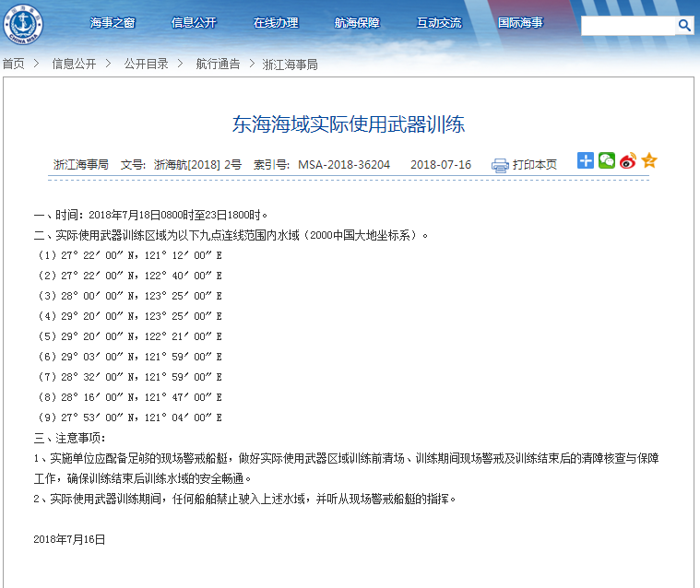Click the 打印本页 print link
The image size is (700, 588).
point(534,165)
